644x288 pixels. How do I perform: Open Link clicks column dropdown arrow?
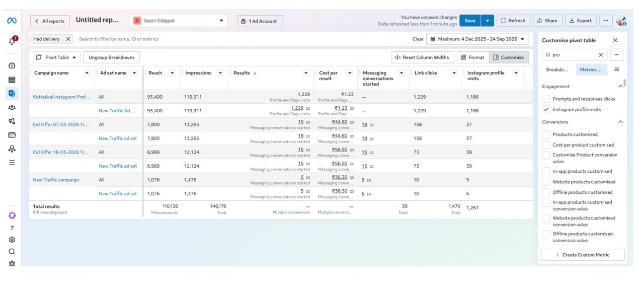pyautogui.click(x=454, y=73)
